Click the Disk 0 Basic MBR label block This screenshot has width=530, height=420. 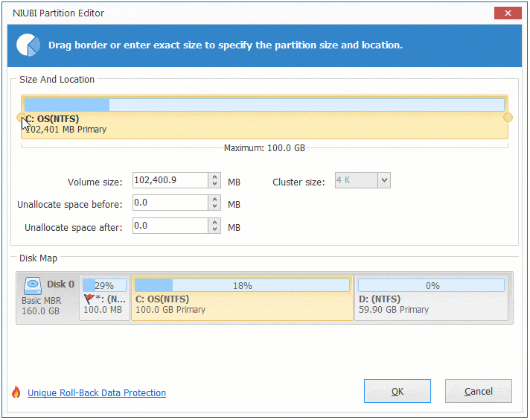click(x=48, y=297)
